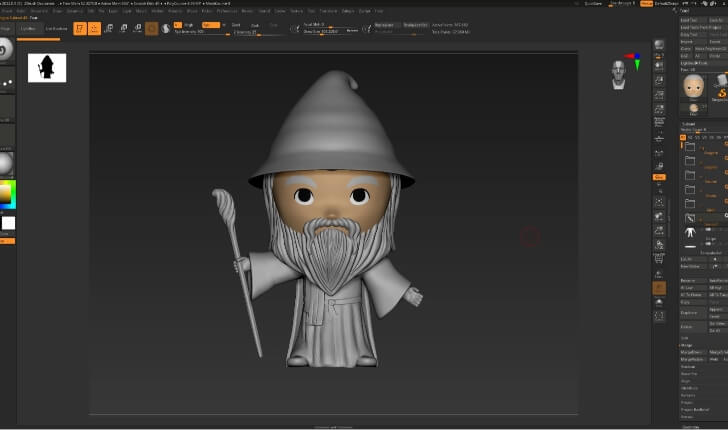Toggle the Draw mode button
The width and height of the screenshot is (728, 430).
tap(94, 28)
